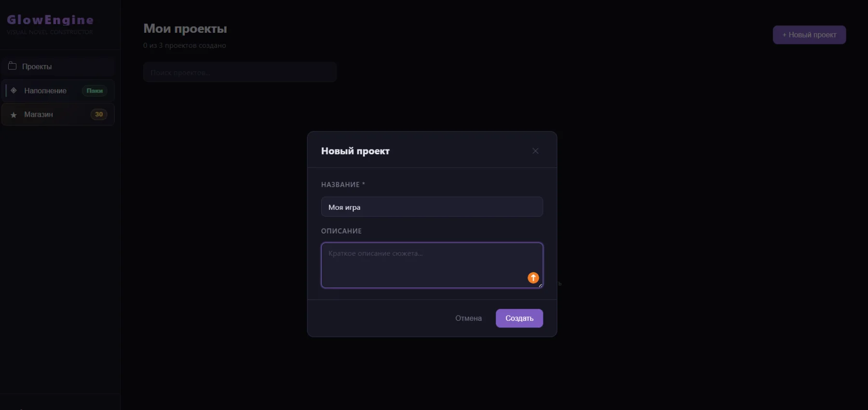This screenshot has width=868, height=410.
Task: Click inside the Описание text area
Action: click(432, 265)
